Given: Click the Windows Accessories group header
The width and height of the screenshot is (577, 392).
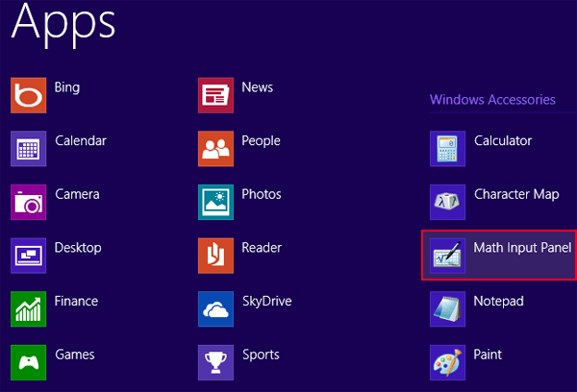Looking at the screenshot, I should [x=492, y=99].
